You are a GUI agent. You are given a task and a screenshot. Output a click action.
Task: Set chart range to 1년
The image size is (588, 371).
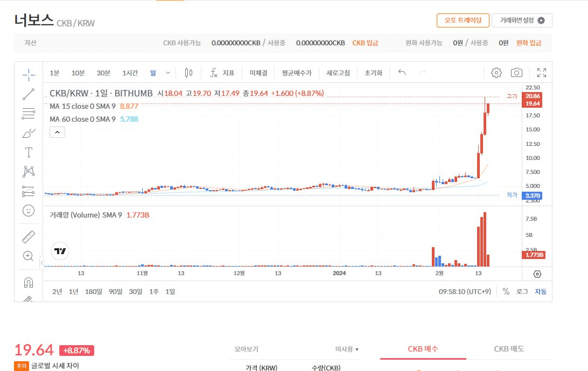(73, 291)
